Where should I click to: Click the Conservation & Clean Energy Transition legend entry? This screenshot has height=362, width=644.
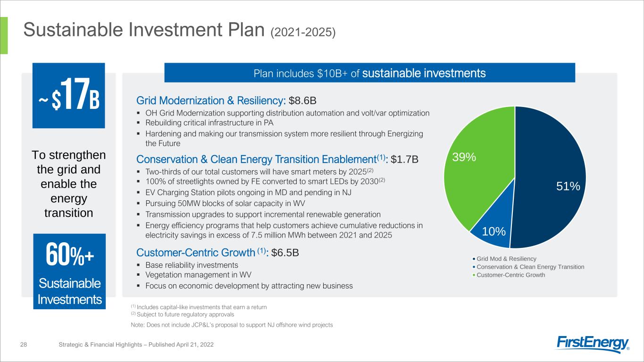tap(530, 267)
